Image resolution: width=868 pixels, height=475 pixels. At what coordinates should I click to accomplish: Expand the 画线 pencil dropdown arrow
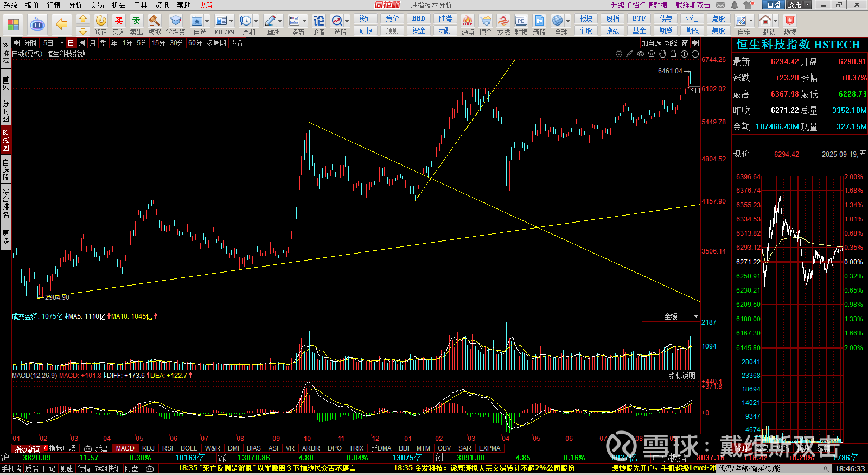[x=280, y=21]
